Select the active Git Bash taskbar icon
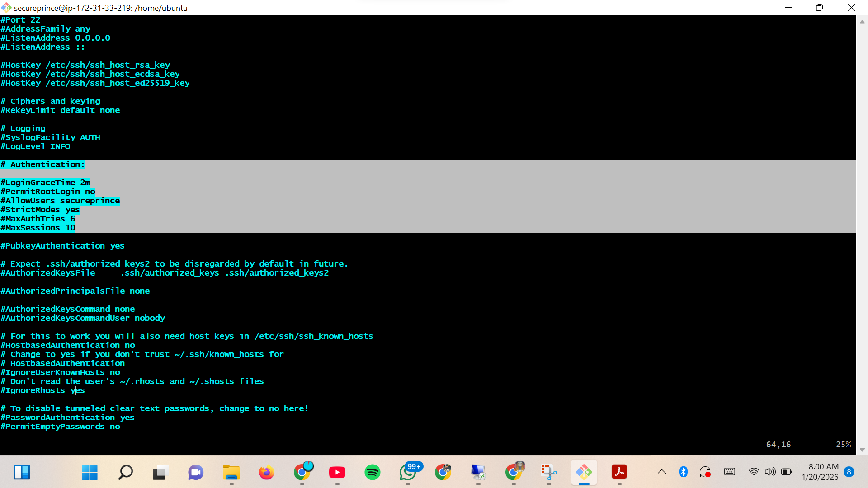Viewport: 868px width, 488px height. (x=584, y=472)
